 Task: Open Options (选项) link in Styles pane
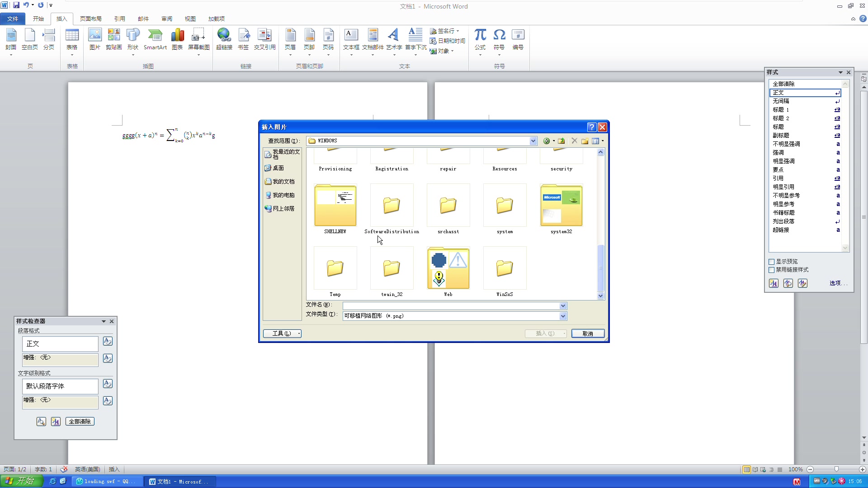pos(838,283)
